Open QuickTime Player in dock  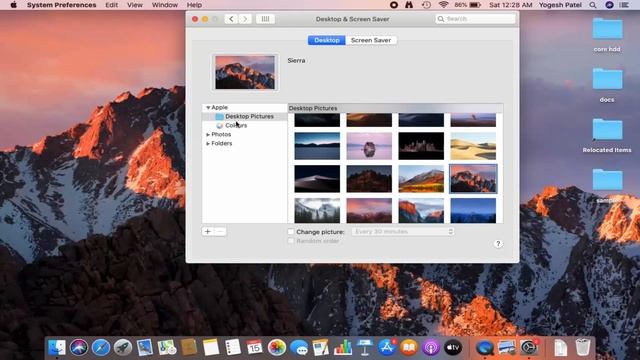(x=484, y=347)
